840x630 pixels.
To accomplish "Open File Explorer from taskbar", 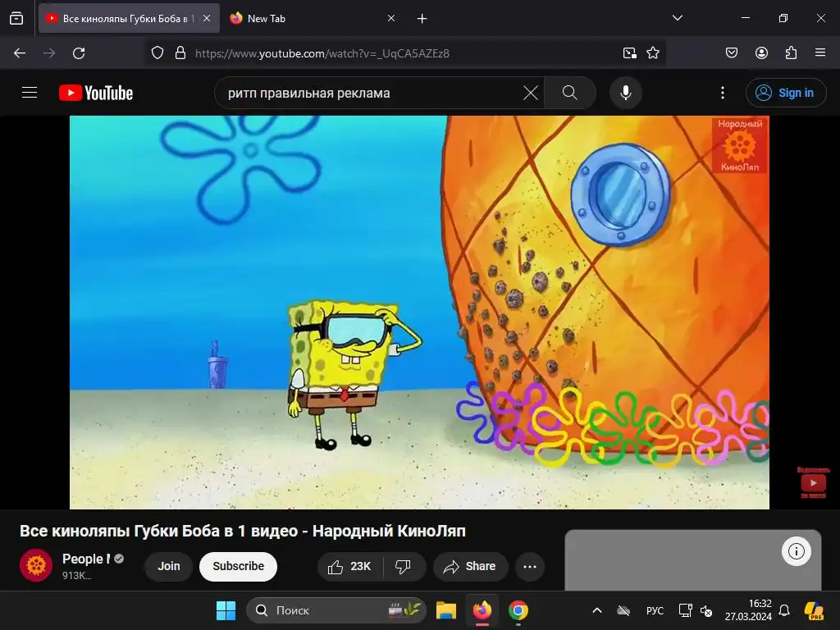I will pos(445,610).
